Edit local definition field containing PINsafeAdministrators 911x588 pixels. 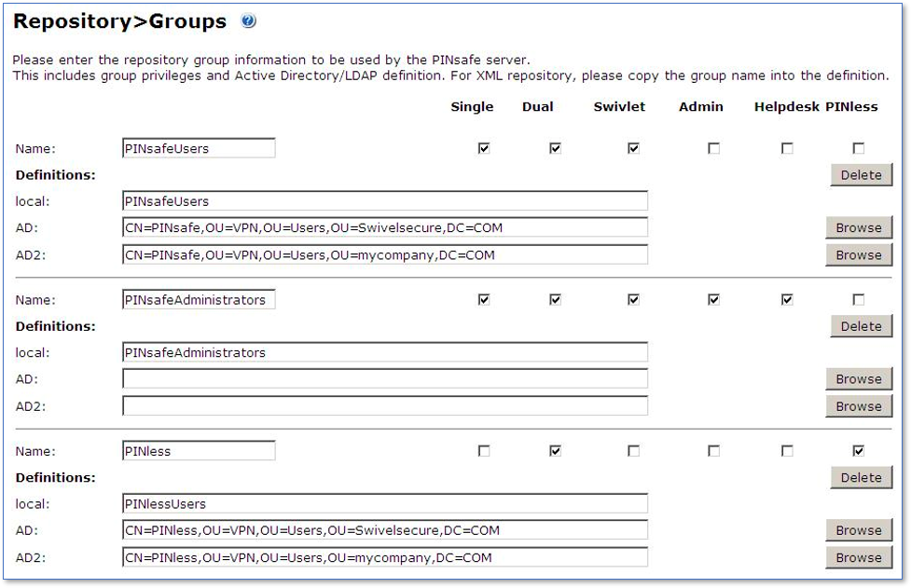[x=384, y=352]
